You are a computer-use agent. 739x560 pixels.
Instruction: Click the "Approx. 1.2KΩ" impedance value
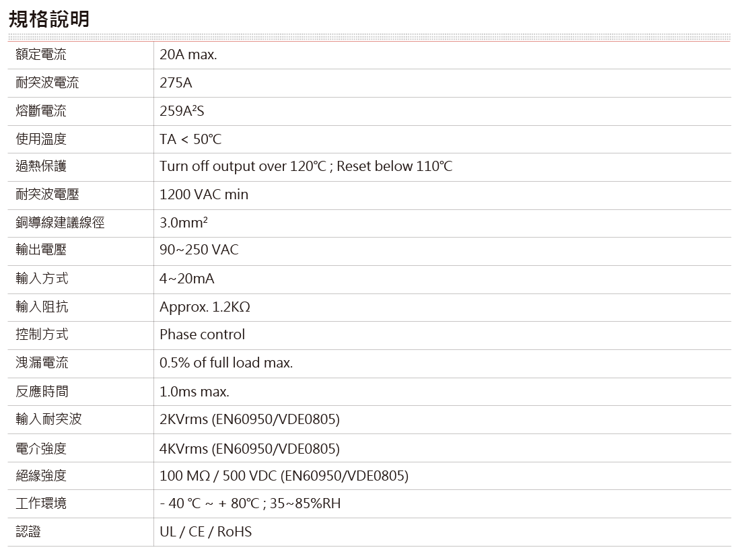pyautogui.click(x=205, y=307)
